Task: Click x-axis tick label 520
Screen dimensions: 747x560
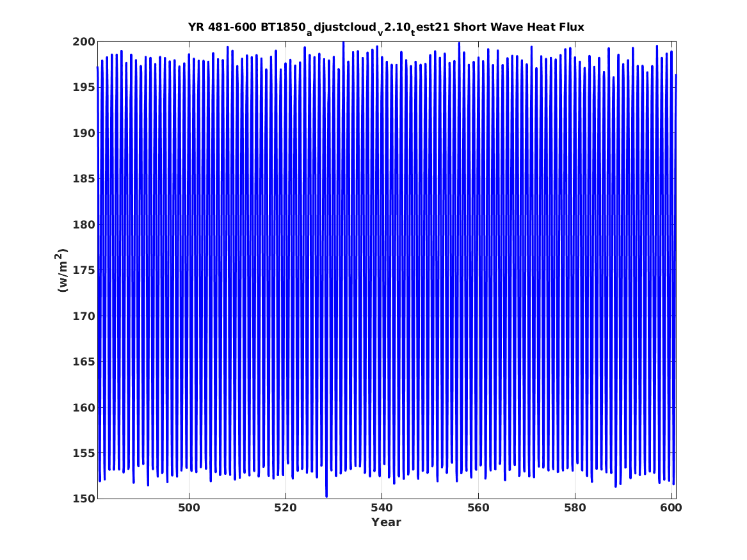Action: (285, 508)
